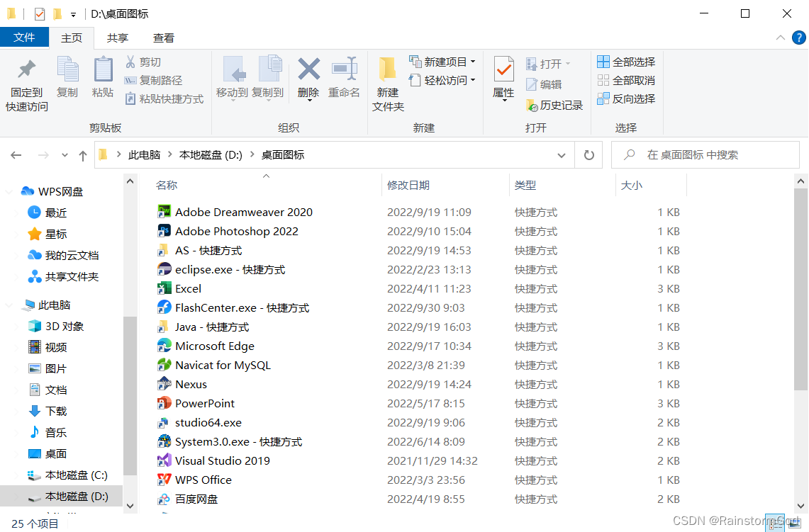The image size is (809, 532).
Task: Click Invert Selection (反向选择)
Action: [626, 98]
